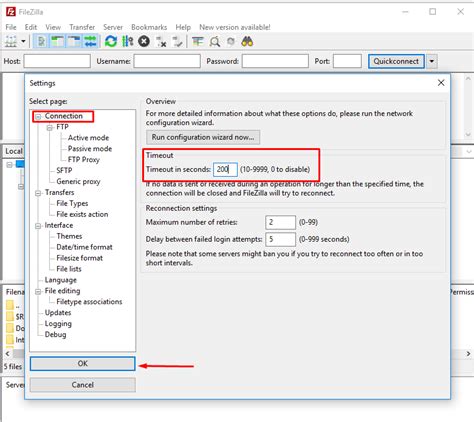
Task: Select Generic proxy page
Action: (x=78, y=181)
